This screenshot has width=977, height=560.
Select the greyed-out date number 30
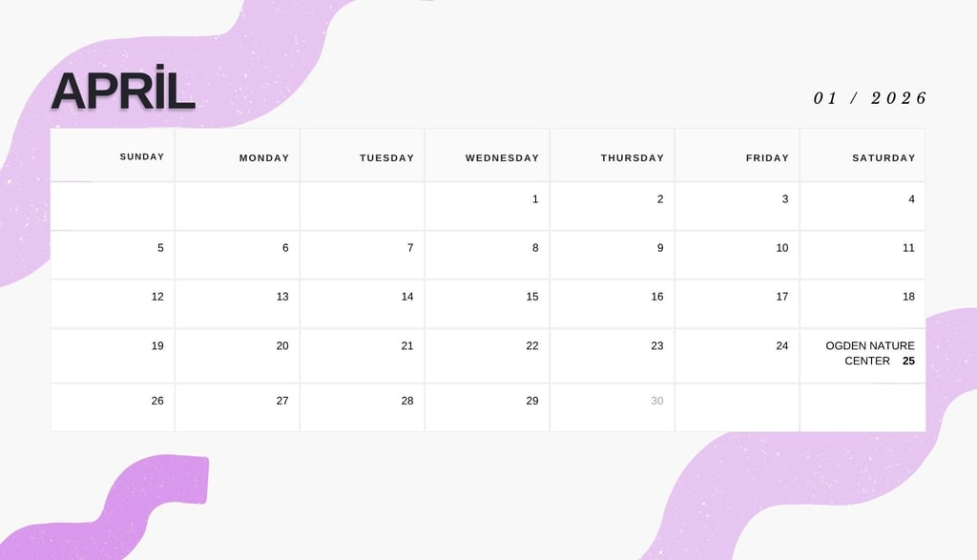click(657, 401)
